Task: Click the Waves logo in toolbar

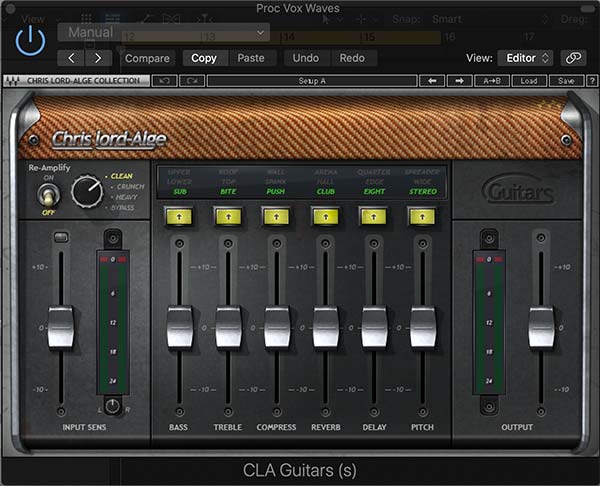Action: tap(13, 81)
